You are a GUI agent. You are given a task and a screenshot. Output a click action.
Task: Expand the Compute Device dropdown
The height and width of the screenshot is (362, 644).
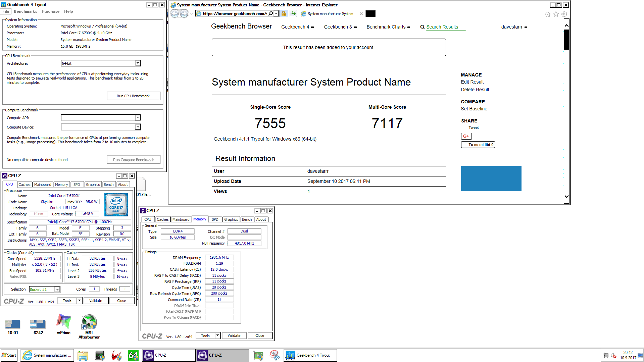coord(138,127)
